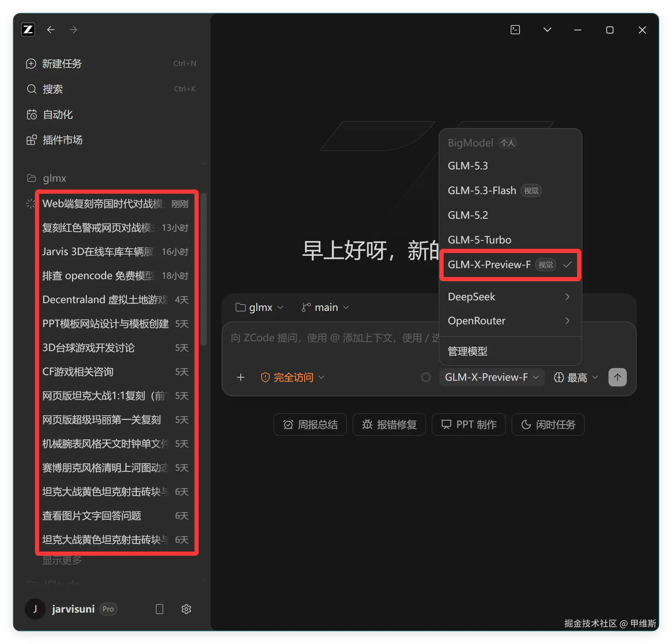Select the GLM-5.3-Flash model
This screenshot has height=644, width=672.
pos(510,190)
